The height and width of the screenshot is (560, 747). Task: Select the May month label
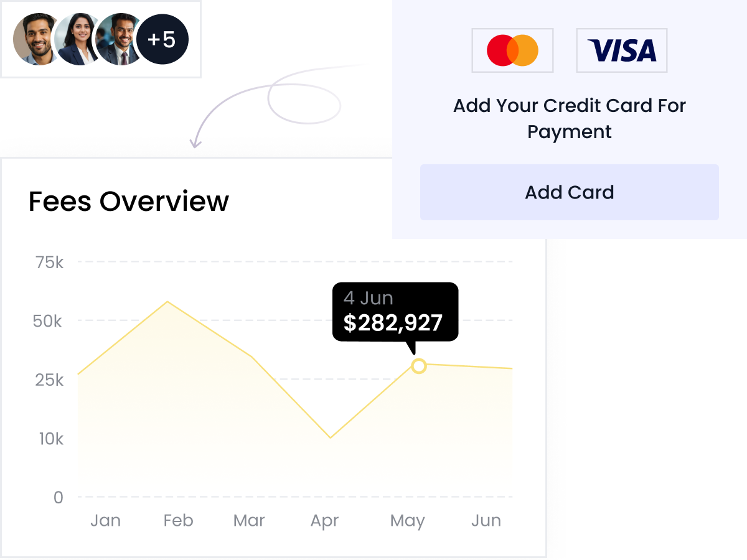(x=408, y=521)
